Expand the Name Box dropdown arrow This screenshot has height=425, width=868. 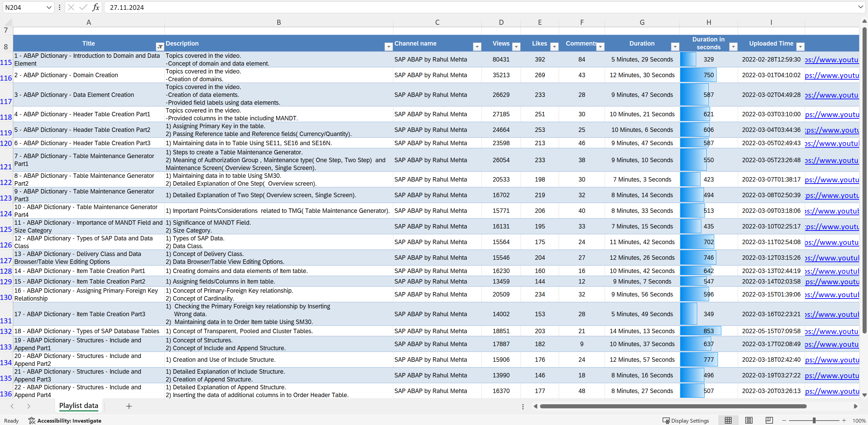point(49,7)
